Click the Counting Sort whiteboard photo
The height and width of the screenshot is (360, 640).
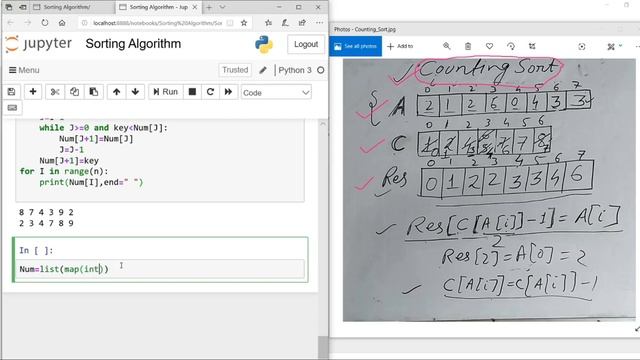tap(489, 190)
